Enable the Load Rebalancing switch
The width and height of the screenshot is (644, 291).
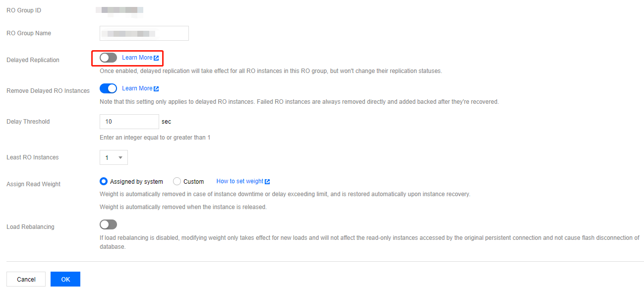pos(108,224)
